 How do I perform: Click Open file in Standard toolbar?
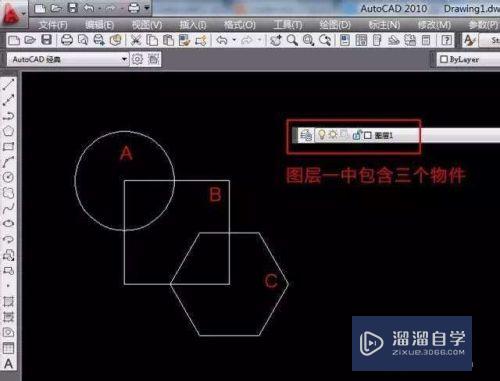click(30, 40)
